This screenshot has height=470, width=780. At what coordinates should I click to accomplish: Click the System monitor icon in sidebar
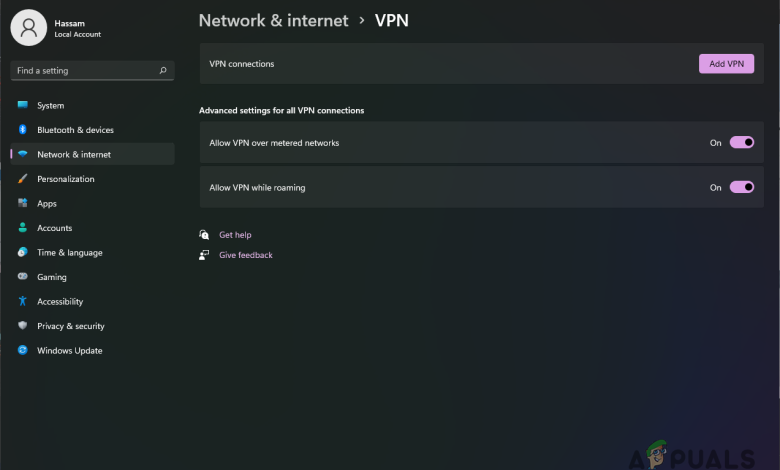coord(22,105)
